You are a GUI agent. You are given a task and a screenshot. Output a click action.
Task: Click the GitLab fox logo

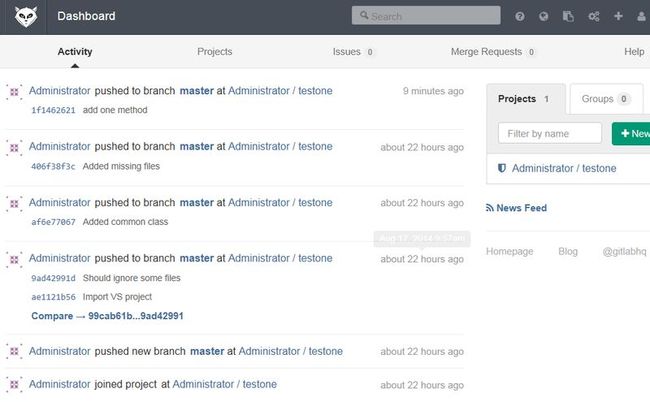(26, 17)
